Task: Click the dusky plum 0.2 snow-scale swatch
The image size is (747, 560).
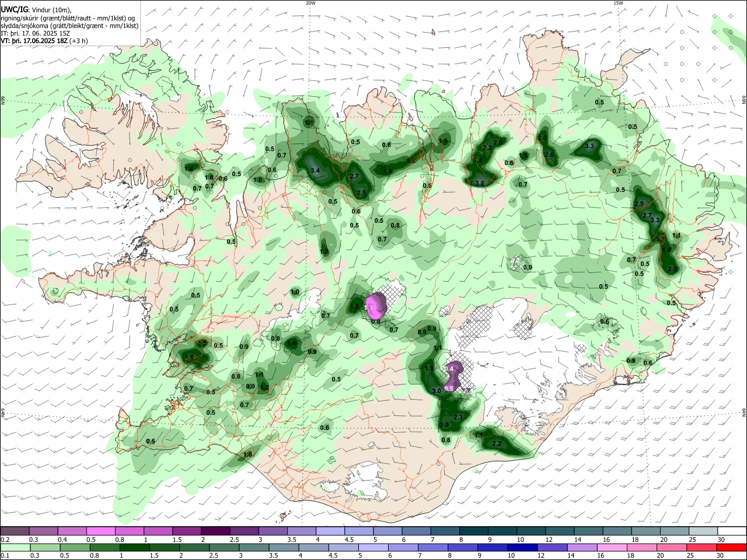Action: click(x=15, y=531)
